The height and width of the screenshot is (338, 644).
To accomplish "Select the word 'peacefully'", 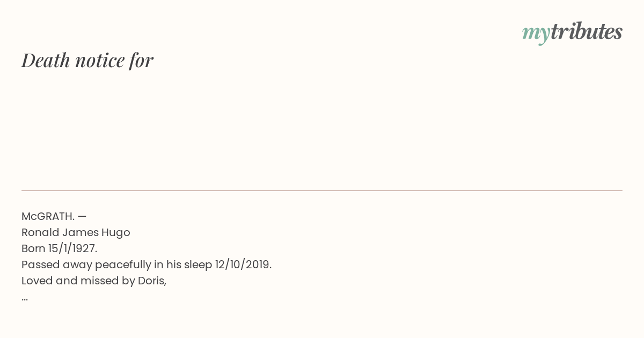I will click(123, 265).
